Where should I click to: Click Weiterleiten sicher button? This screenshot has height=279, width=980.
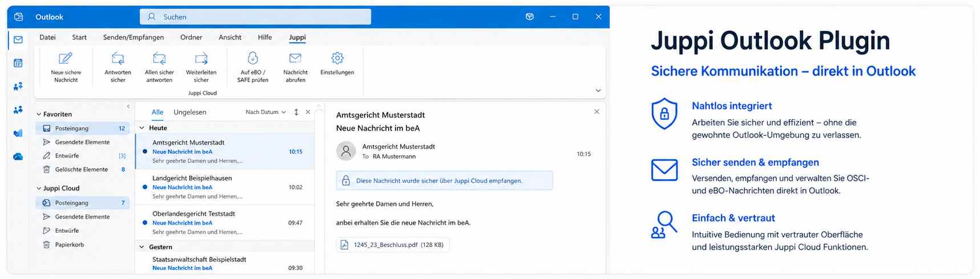click(201, 67)
